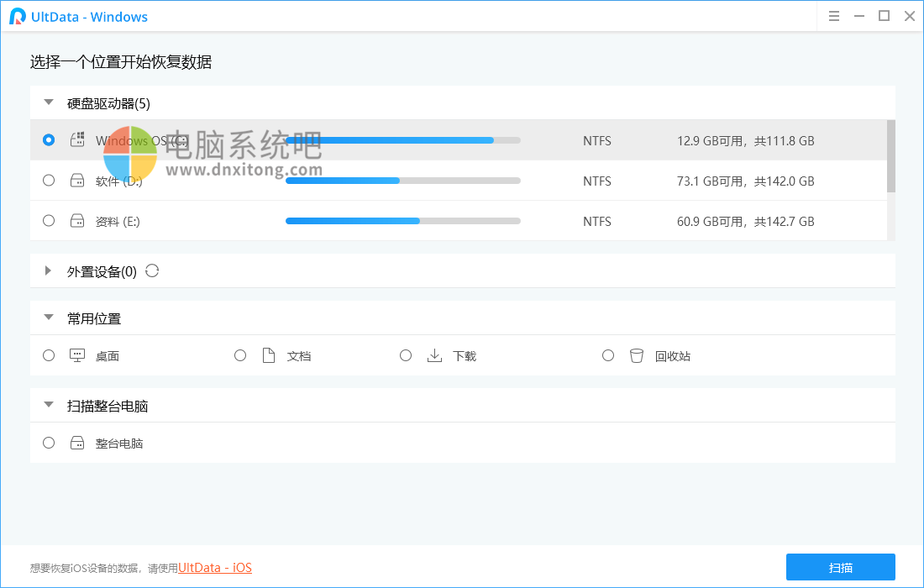This screenshot has width=924, height=588.
Task: Click the drive list scrollbar
Action: point(891,156)
